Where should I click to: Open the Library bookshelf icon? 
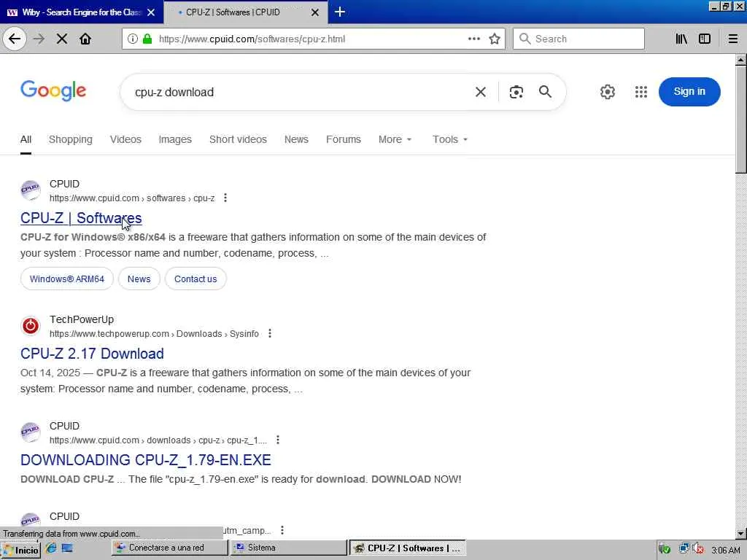click(681, 39)
